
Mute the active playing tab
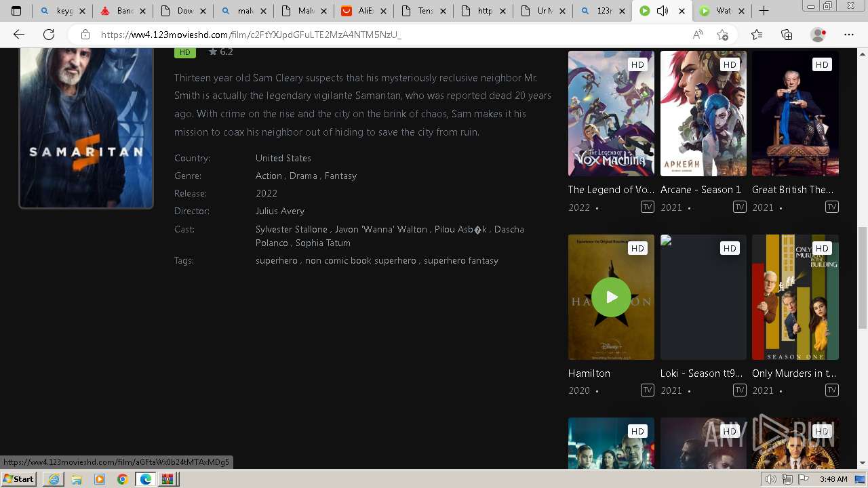coord(663,11)
